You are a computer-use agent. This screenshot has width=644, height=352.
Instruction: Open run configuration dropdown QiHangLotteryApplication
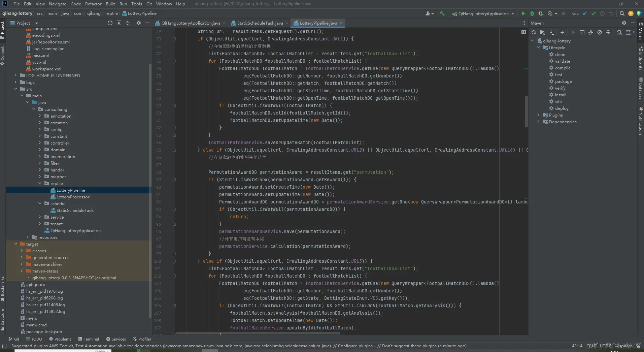click(483, 13)
